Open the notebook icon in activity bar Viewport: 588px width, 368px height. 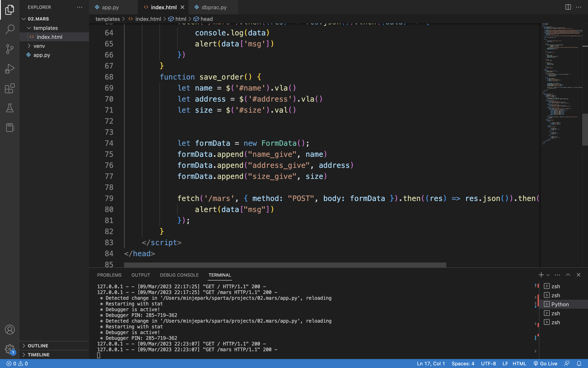[10, 128]
